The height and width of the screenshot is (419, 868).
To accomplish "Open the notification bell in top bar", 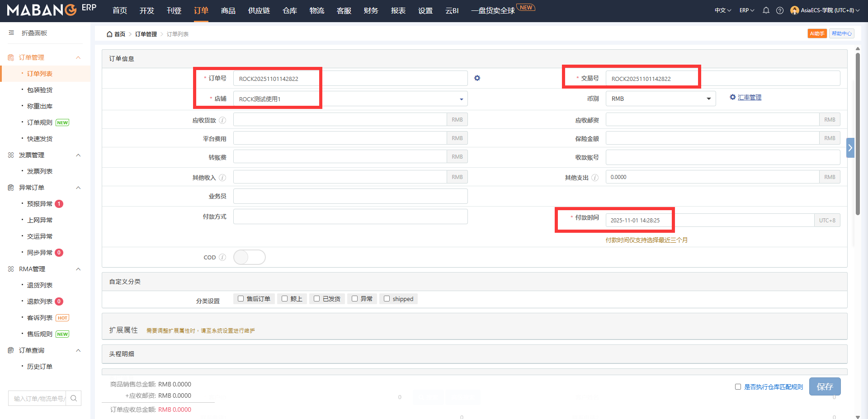I will pyautogui.click(x=766, y=10).
